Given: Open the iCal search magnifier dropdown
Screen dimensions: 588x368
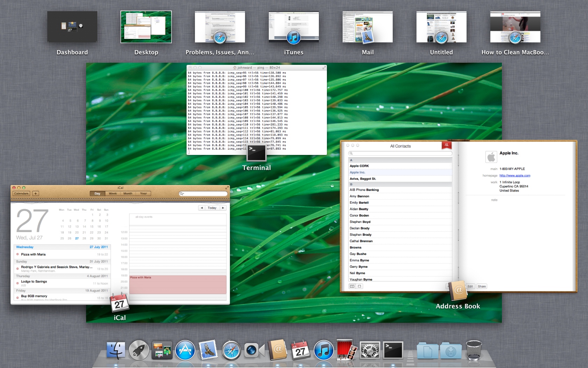Looking at the screenshot, I should coord(182,193).
